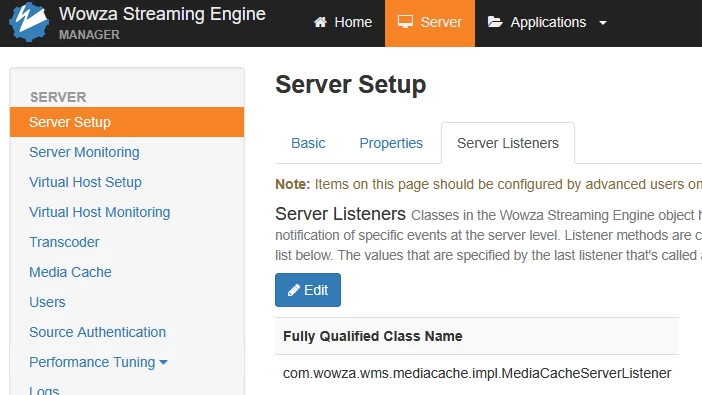Click the SERVER sidebar section label
The height and width of the screenshot is (395, 702).
point(58,97)
